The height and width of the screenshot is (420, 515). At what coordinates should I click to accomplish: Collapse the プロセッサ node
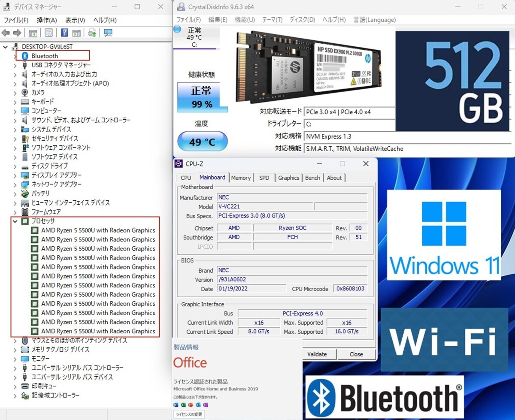pyautogui.click(x=15, y=221)
